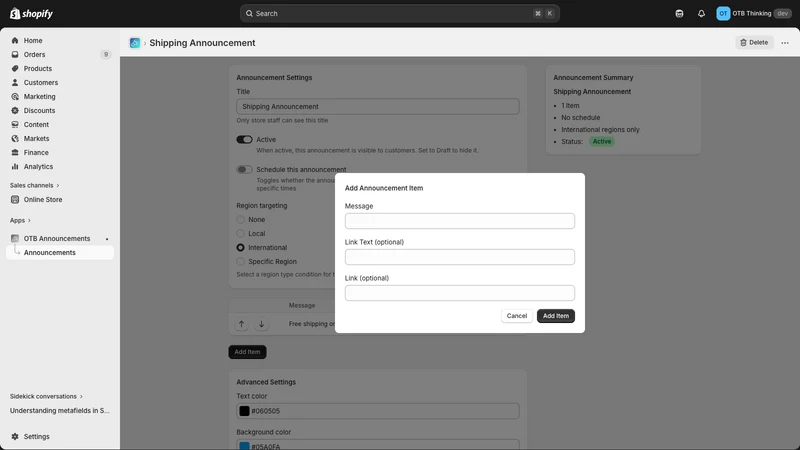Click the search magnifier icon
This screenshot has width=800, height=450.
click(x=249, y=14)
